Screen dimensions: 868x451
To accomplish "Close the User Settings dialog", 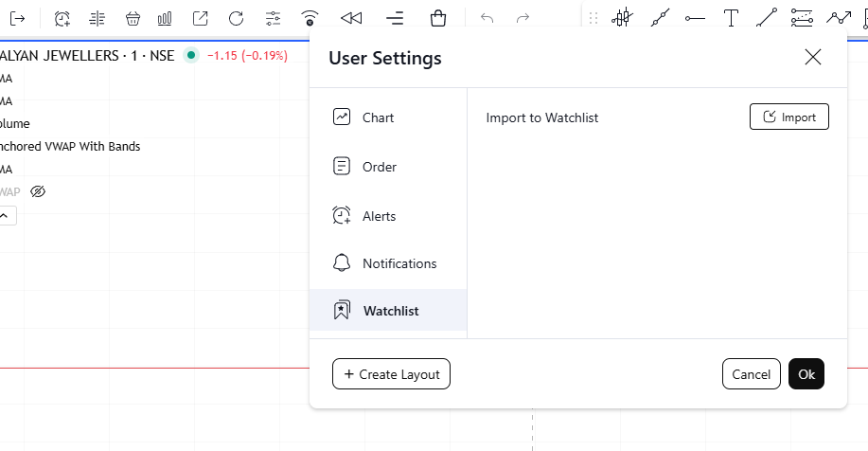I will pos(813,57).
